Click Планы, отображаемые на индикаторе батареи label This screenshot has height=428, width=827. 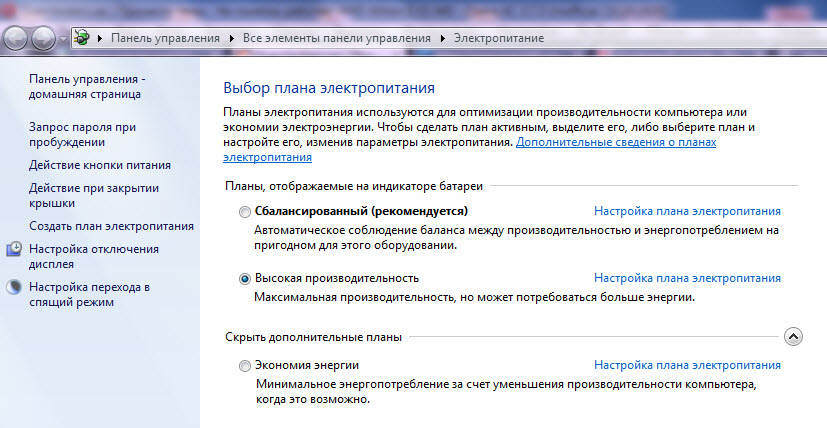click(354, 186)
